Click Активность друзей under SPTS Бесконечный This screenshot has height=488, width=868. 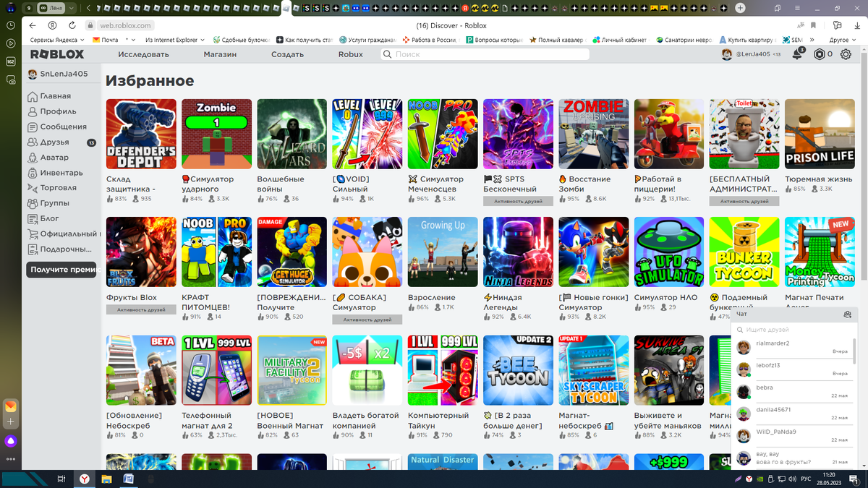point(518,201)
